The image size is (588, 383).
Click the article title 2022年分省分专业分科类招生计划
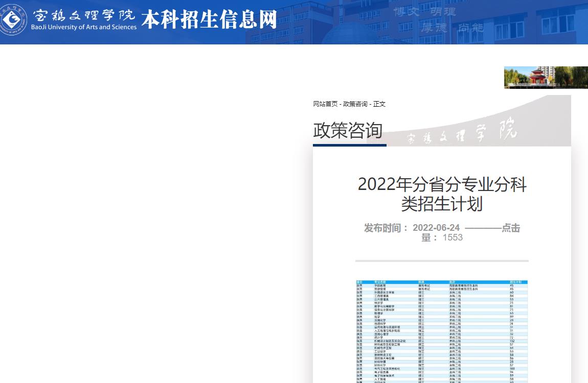[442, 194]
